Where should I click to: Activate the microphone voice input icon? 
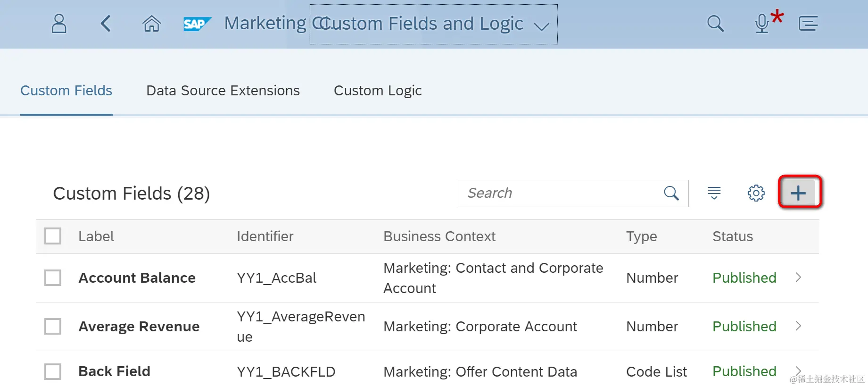[762, 24]
